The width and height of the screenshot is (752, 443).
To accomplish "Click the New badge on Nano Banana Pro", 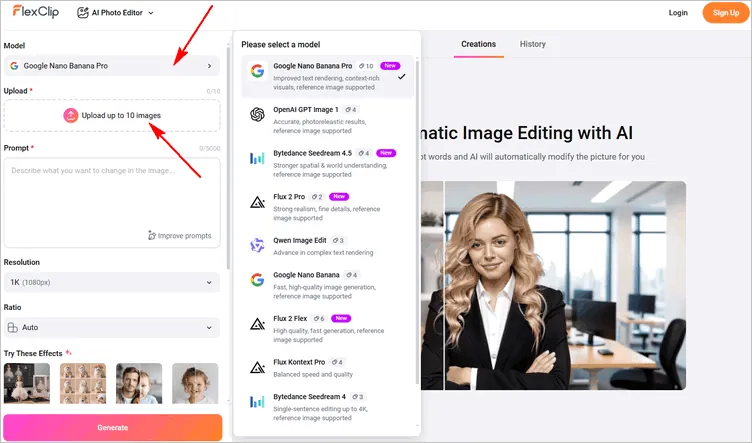I will (390, 66).
